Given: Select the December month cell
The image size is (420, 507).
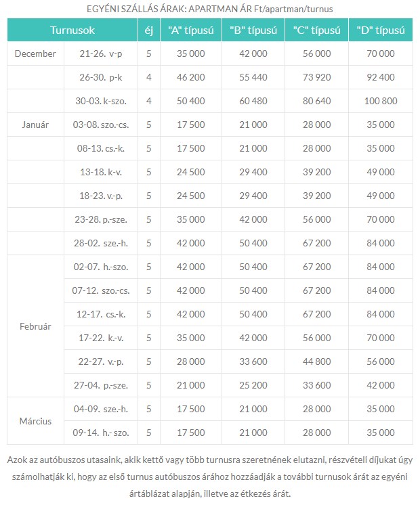Looking at the screenshot, I should 35,54.
